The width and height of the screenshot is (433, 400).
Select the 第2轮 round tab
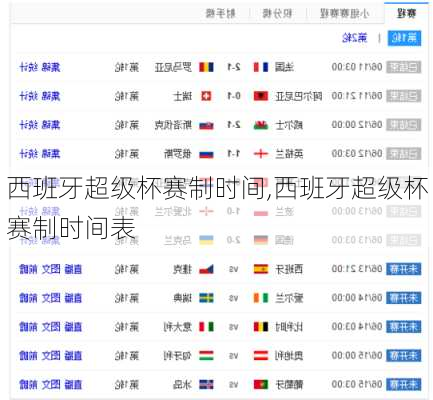pos(355,38)
